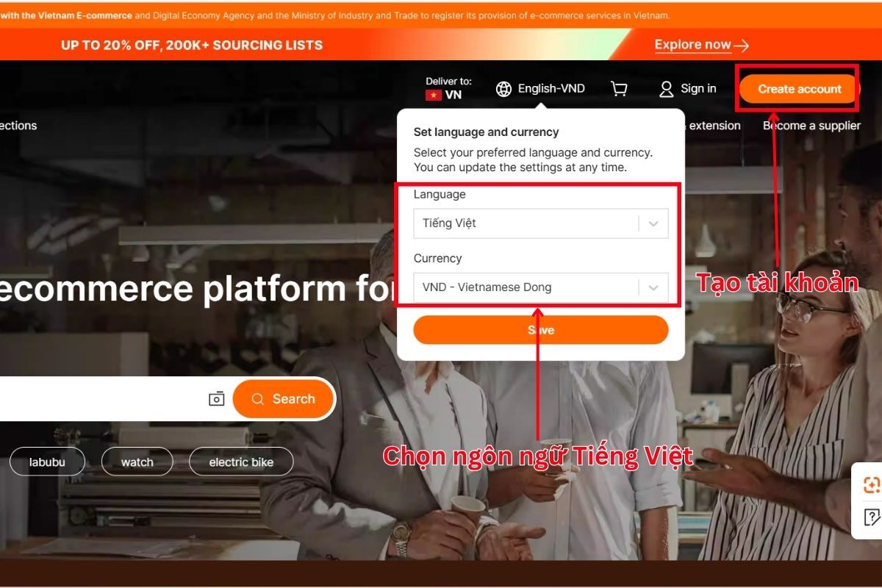Image resolution: width=882 pixels, height=588 pixels.
Task: Click the magnifying glass in the Search button
Action: tap(257, 398)
